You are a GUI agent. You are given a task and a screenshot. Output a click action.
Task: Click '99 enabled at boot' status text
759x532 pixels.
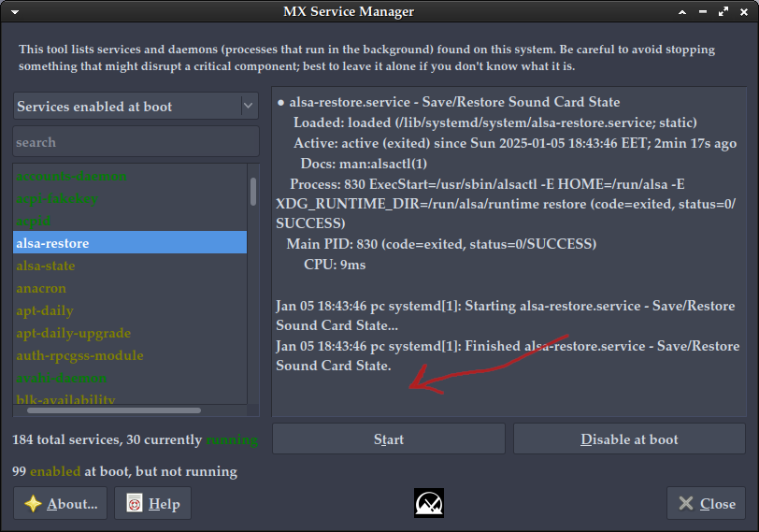click(124, 471)
